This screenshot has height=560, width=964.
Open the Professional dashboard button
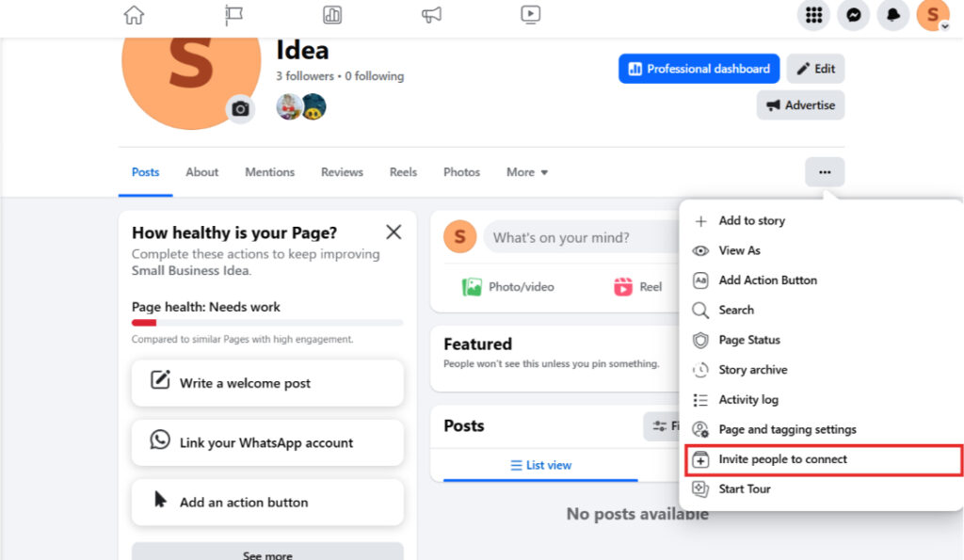point(699,69)
